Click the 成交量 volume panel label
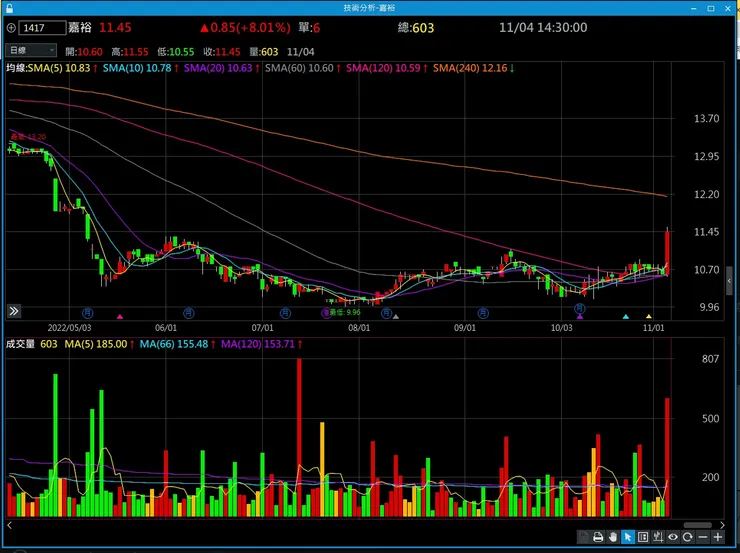 point(20,344)
